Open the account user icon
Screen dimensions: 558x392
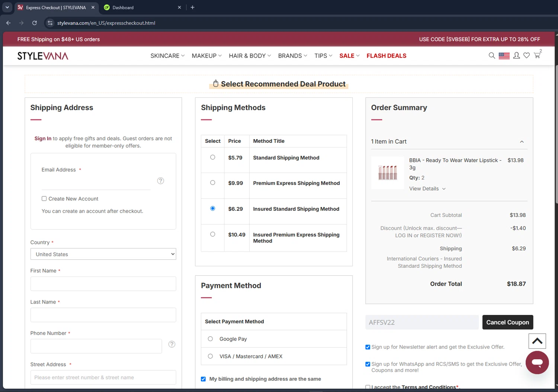(517, 56)
